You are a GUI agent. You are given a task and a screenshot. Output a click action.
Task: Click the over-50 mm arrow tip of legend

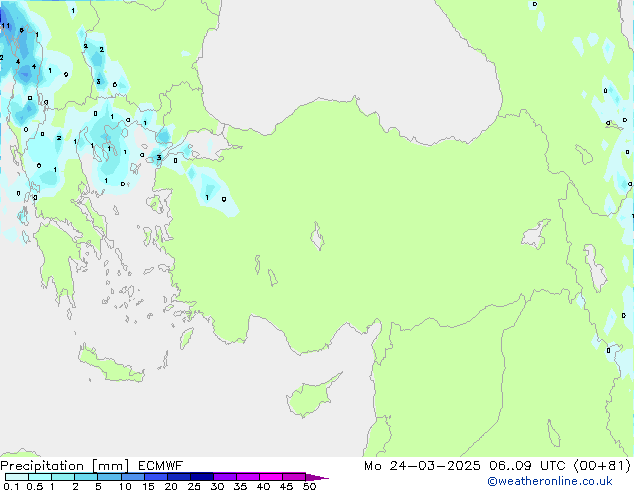coord(317,477)
